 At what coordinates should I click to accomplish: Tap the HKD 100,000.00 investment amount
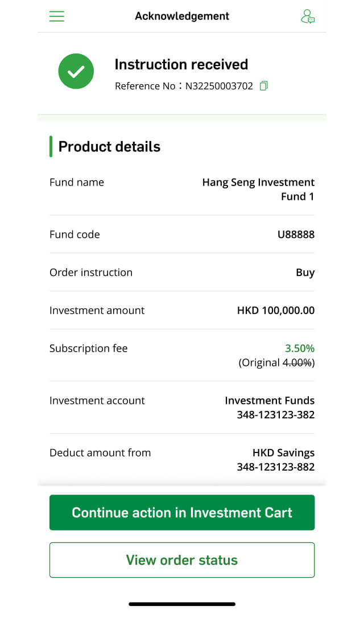pyautogui.click(x=276, y=310)
